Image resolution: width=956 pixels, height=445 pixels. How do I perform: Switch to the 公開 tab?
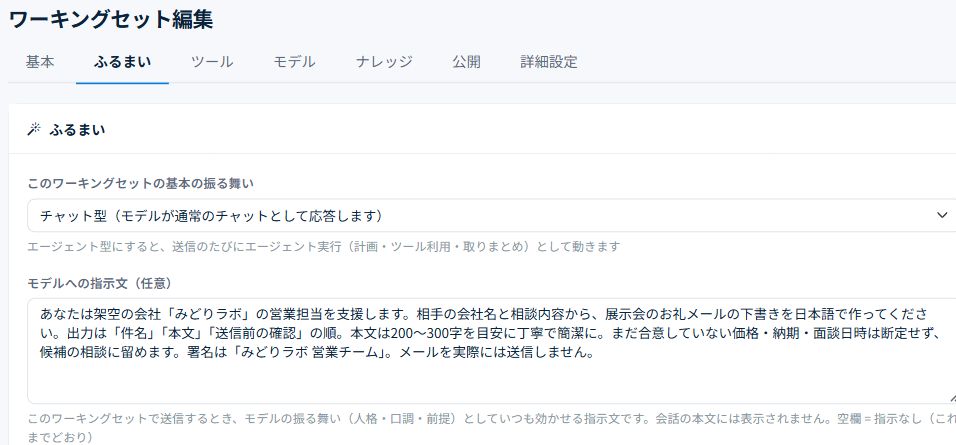pyautogui.click(x=466, y=62)
